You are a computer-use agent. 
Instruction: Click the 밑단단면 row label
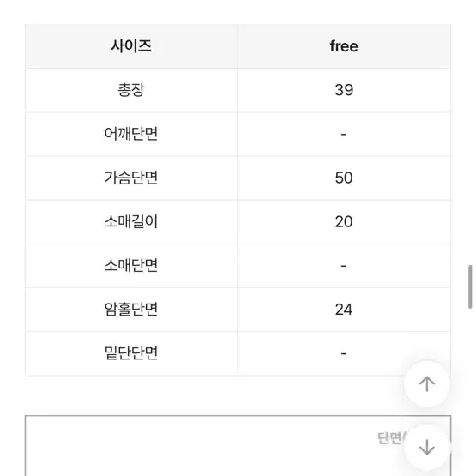(x=131, y=353)
